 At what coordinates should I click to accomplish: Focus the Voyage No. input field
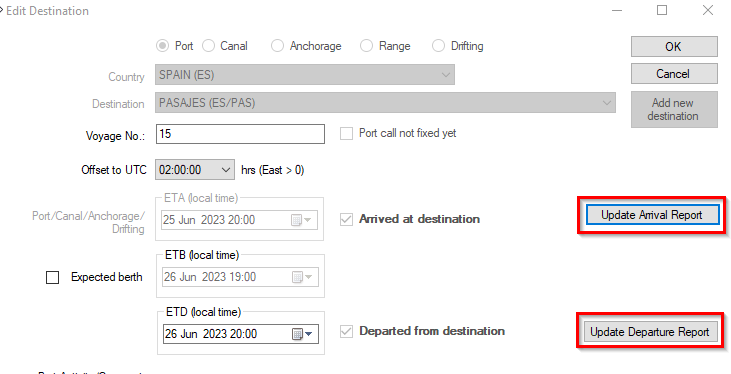241,134
